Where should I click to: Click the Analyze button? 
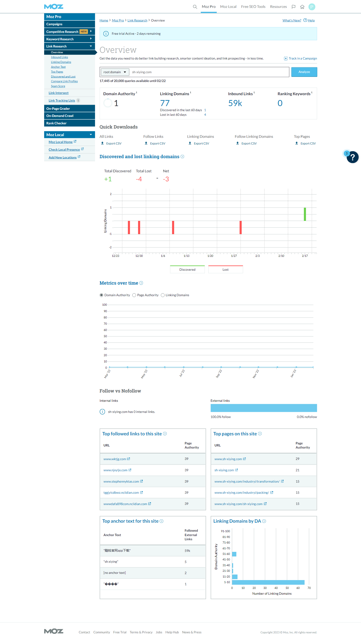[x=304, y=72]
